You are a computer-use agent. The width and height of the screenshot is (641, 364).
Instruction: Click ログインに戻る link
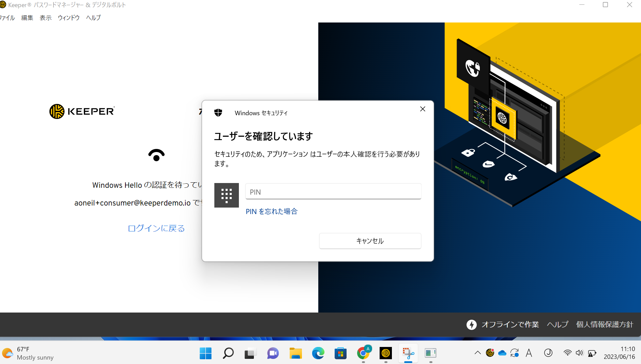(x=156, y=228)
